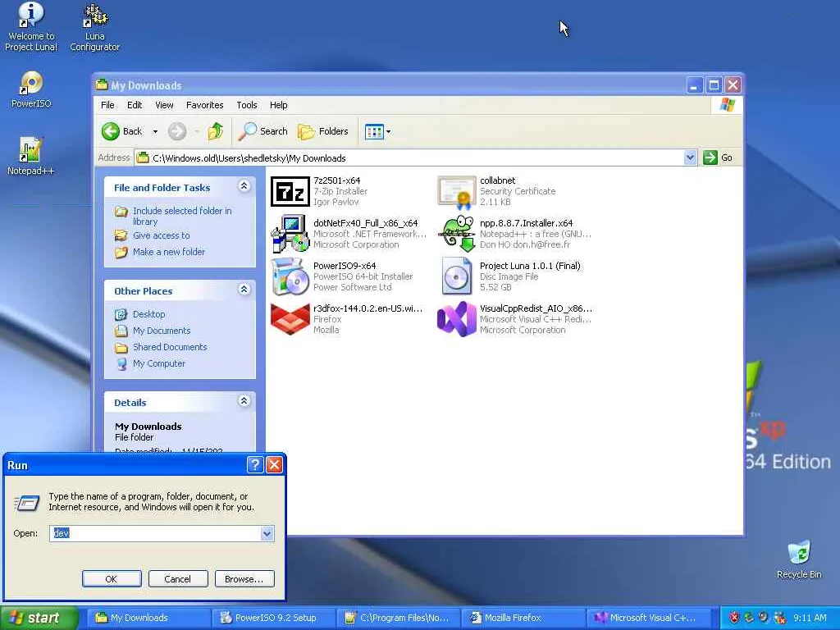840x630 pixels.
Task: Open the Help menu
Action: point(279,105)
